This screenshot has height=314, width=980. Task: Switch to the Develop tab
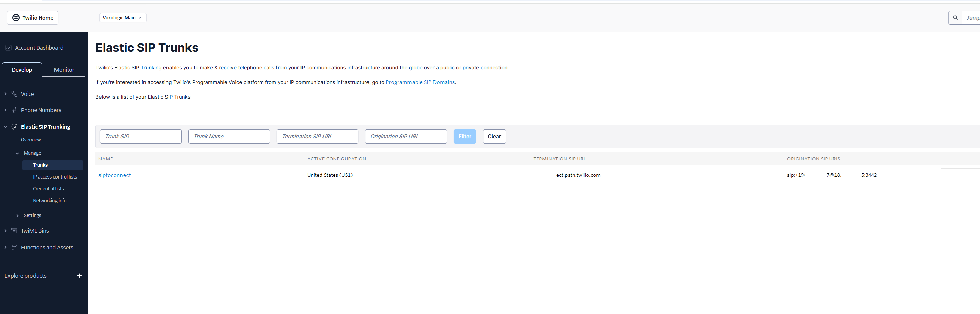tap(22, 70)
